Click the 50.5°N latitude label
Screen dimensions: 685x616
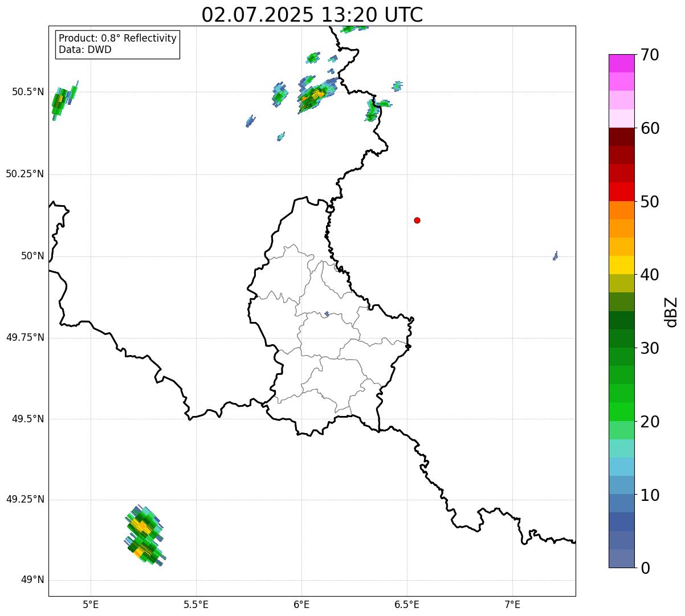pyautogui.click(x=28, y=92)
